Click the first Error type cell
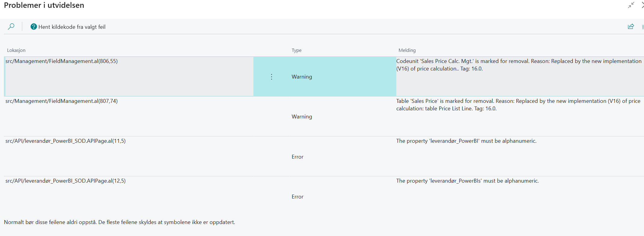 pyautogui.click(x=298, y=157)
